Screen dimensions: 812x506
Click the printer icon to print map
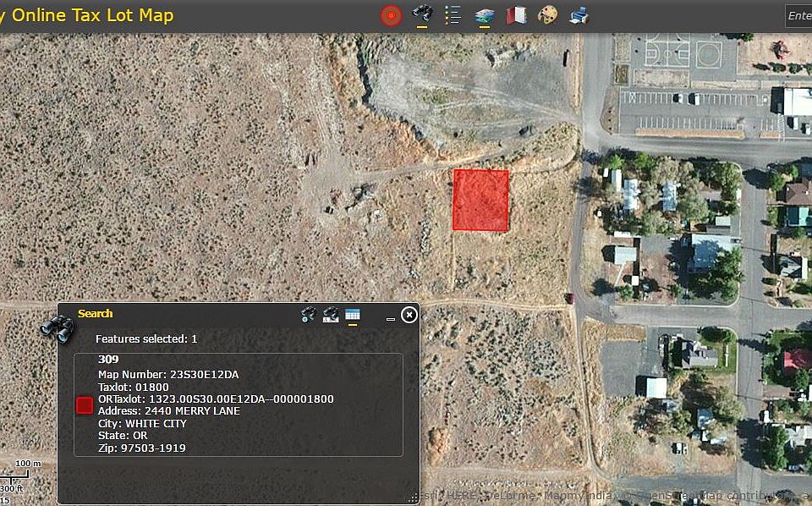coord(579,16)
